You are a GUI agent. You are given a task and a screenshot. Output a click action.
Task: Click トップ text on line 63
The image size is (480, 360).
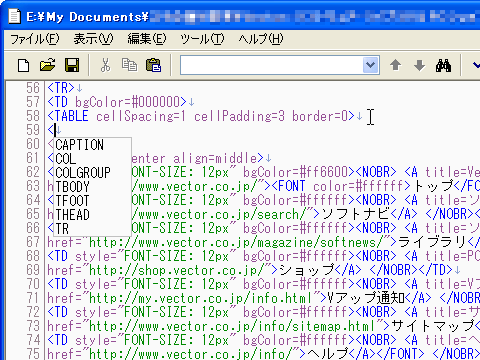point(435,186)
